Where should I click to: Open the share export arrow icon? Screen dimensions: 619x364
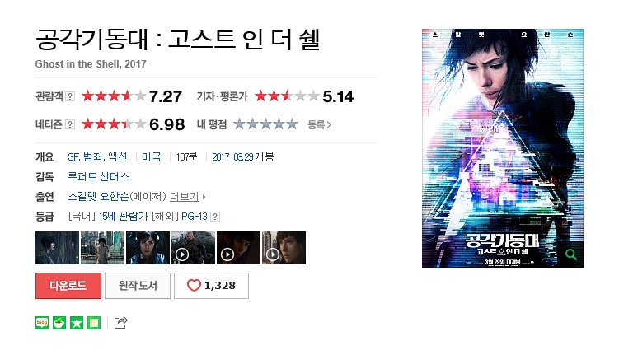121,322
